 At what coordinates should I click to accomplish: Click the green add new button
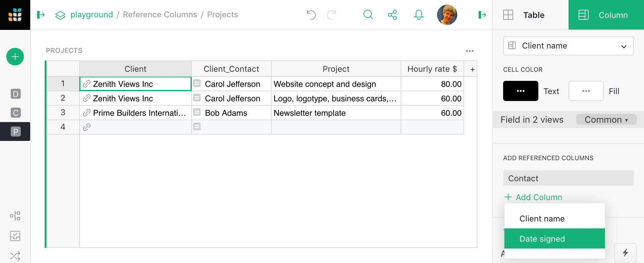coord(15,57)
